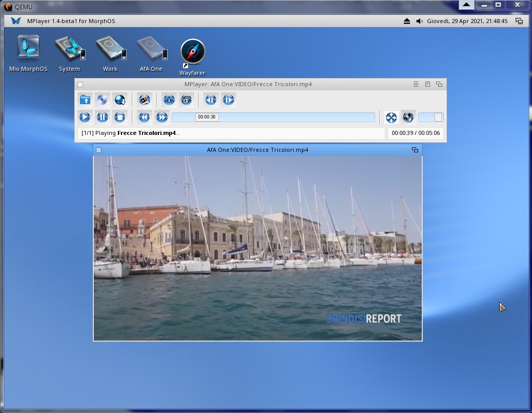Click the seek bar at 00:00:39 knob

tap(207, 117)
